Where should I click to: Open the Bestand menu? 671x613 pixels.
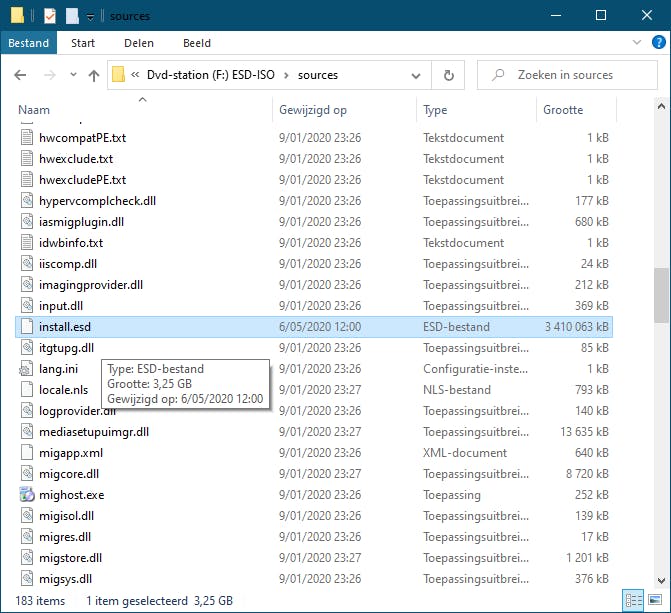click(29, 43)
